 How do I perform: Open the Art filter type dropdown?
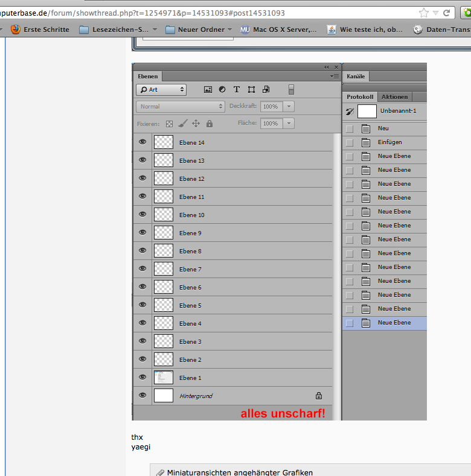tap(161, 89)
